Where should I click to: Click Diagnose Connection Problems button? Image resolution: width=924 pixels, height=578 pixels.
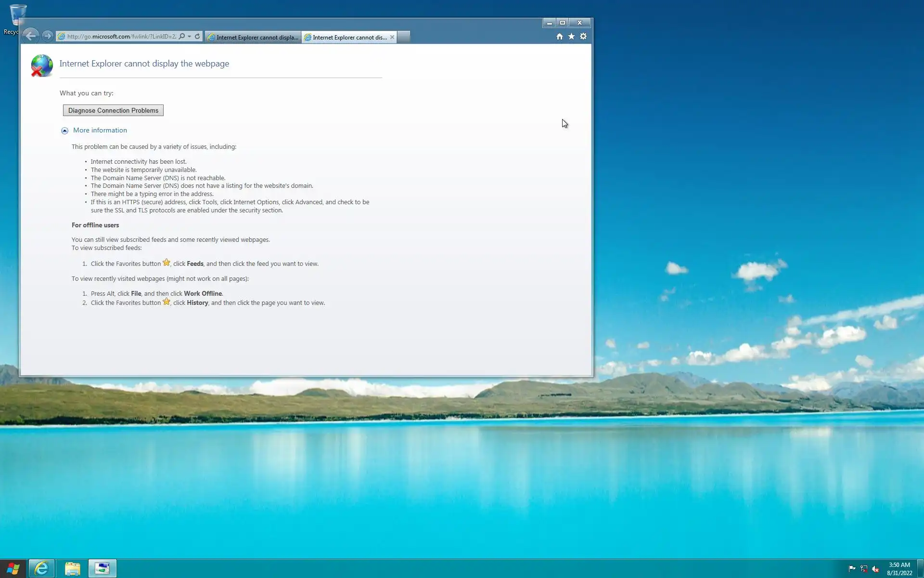coord(113,110)
